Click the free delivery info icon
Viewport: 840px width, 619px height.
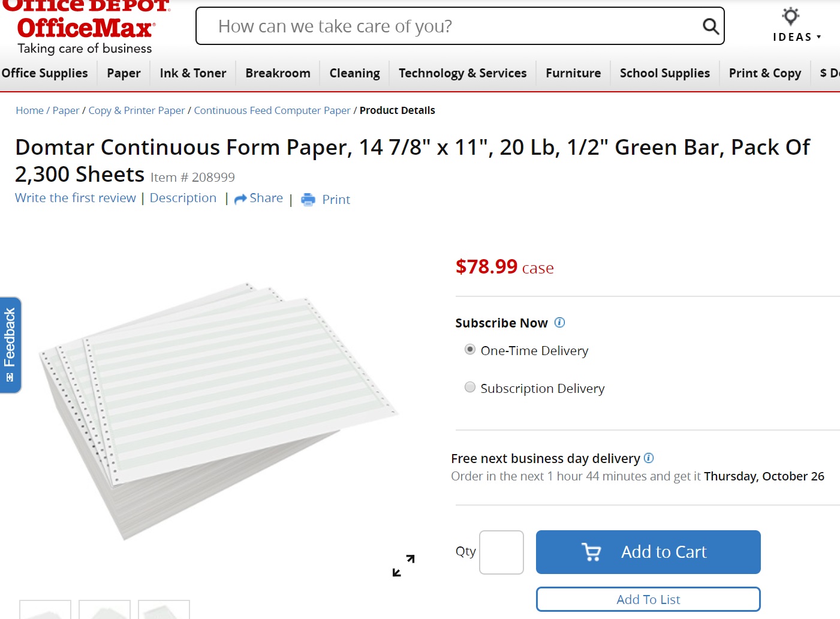coord(649,458)
